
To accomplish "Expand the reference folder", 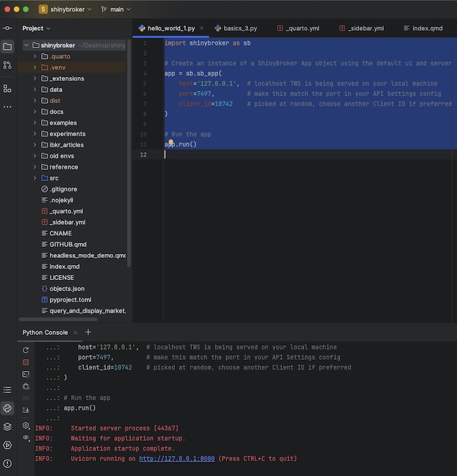I will [x=35, y=167].
